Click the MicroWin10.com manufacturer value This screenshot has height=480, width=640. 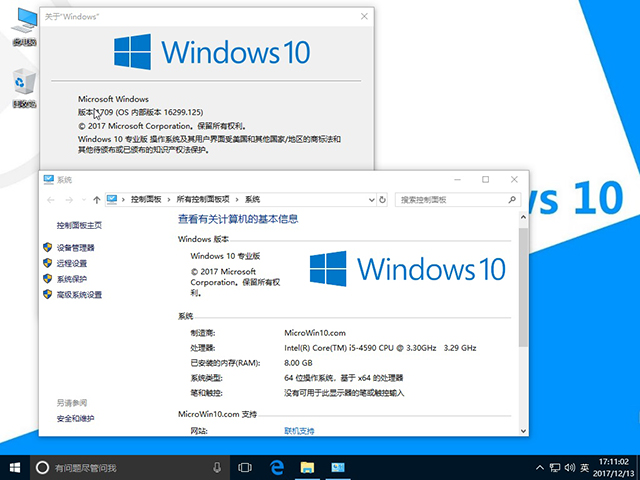click(315, 333)
